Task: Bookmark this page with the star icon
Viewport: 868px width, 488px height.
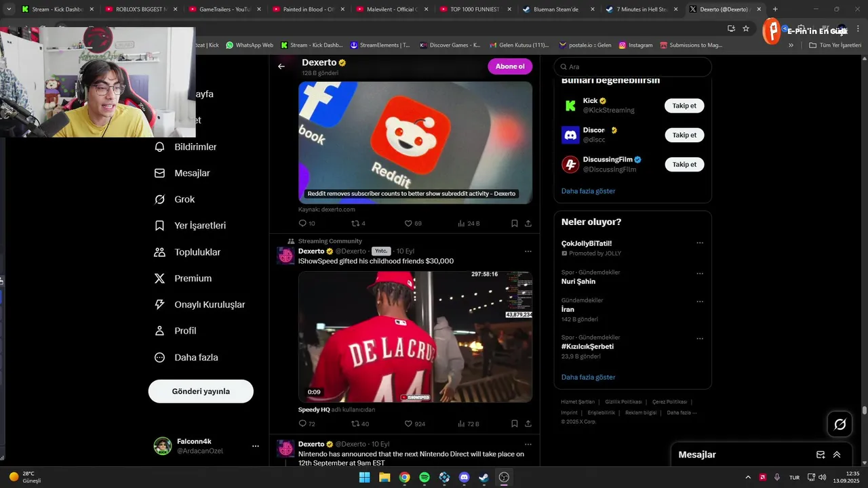Action: click(x=746, y=28)
